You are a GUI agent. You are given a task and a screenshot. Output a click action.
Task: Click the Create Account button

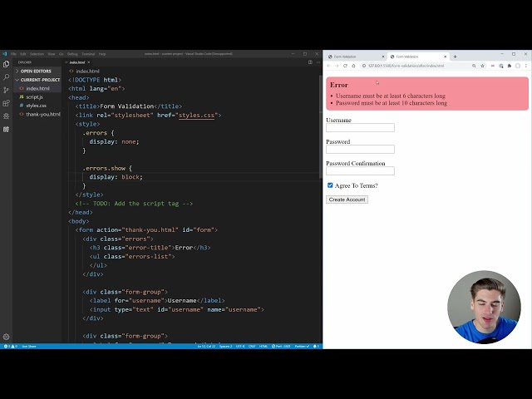point(347,199)
